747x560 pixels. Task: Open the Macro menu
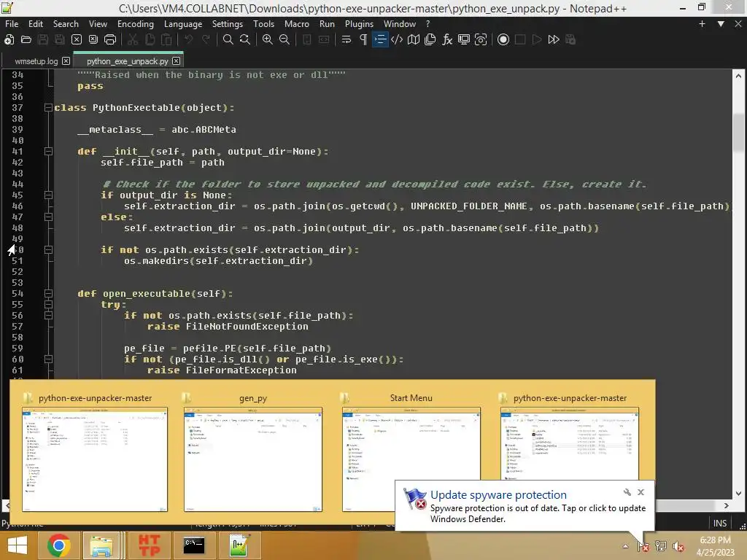click(297, 24)
